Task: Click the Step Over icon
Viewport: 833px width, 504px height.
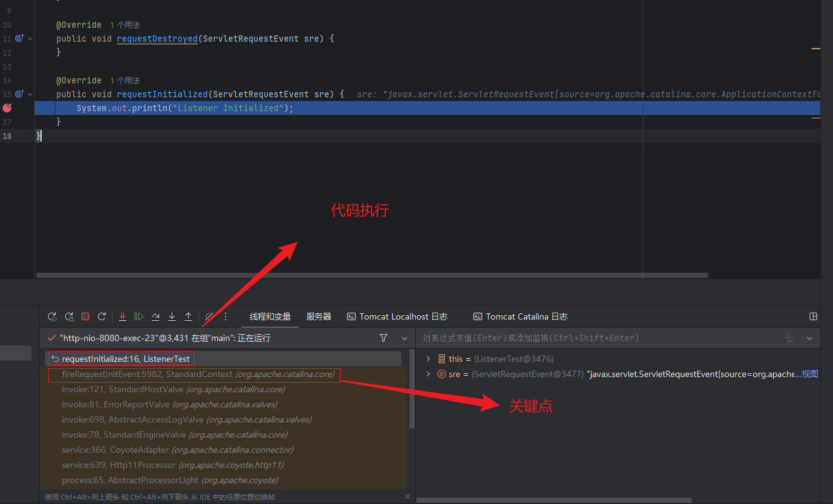Action: (155, 316)
